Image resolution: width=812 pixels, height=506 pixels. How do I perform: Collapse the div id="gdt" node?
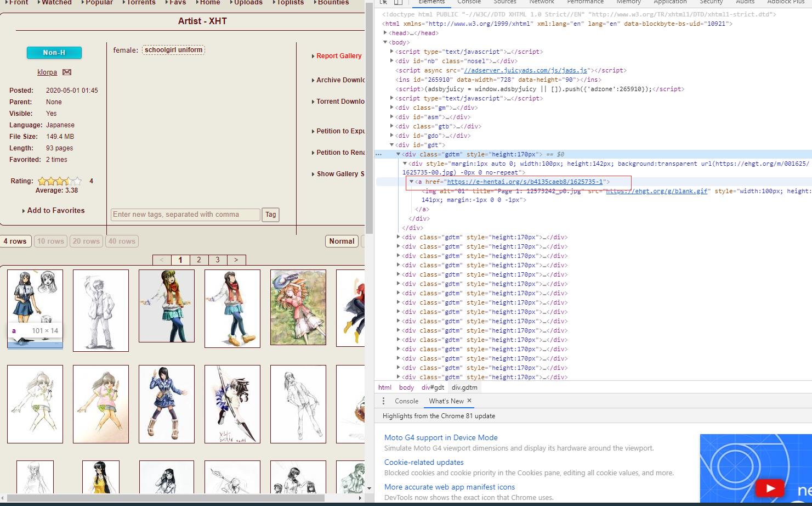click(x=392, y=145)
